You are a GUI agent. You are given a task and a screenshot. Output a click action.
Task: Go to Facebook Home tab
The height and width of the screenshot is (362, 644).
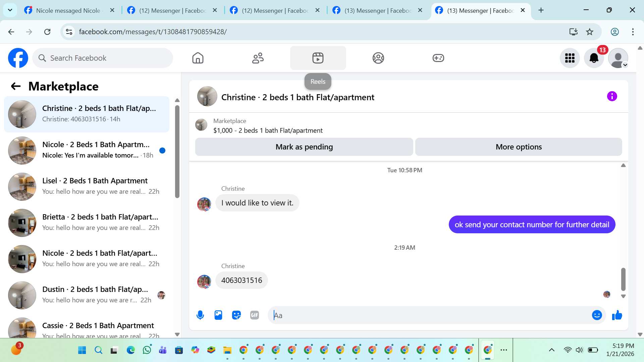(x=198, y=58)
